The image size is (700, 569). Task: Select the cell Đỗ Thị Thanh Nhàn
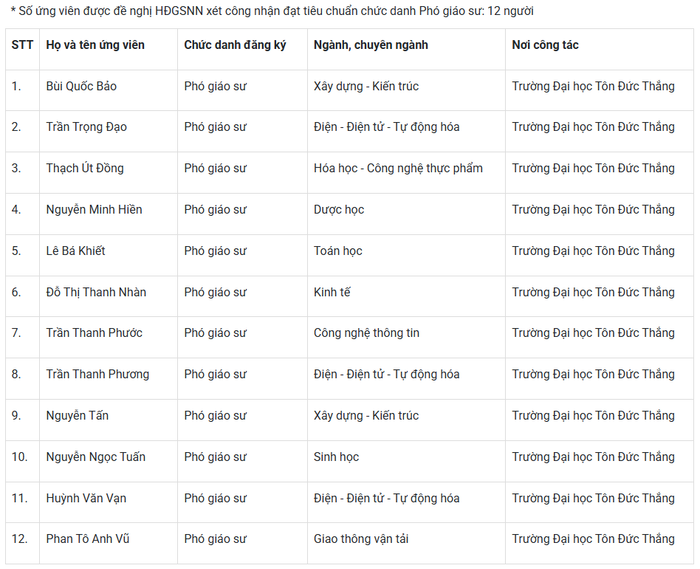click(x=96, y=292)
